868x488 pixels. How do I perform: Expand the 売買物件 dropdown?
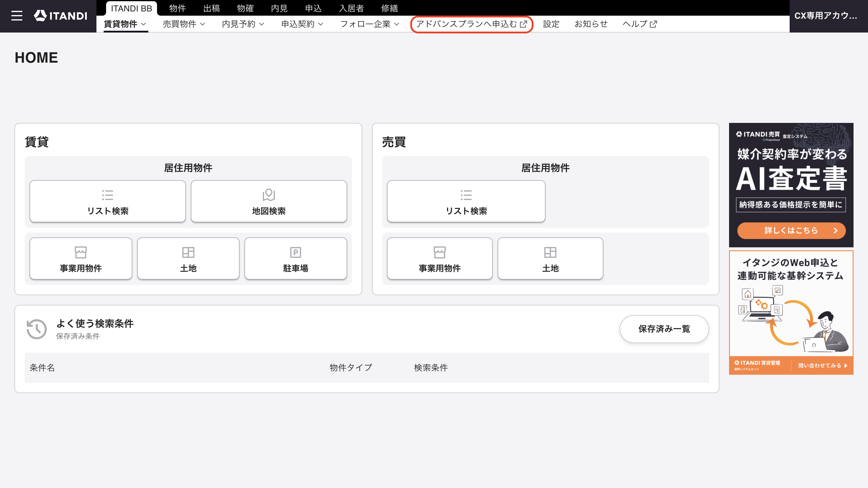[x=184, y=24]
